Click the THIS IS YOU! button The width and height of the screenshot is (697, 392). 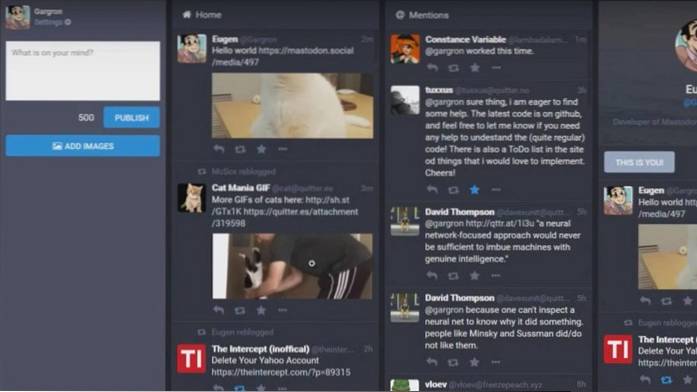tap(639, 162)
